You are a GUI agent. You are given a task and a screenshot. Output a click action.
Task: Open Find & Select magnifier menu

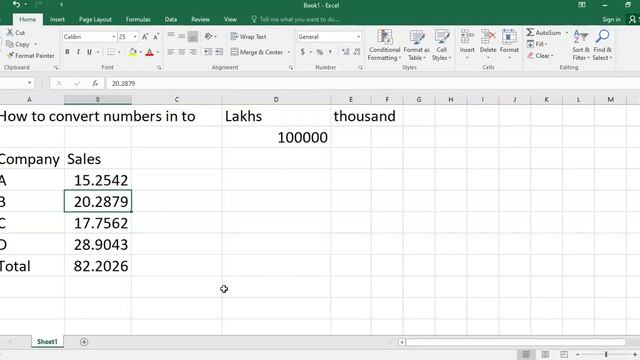tap(602, 45)
